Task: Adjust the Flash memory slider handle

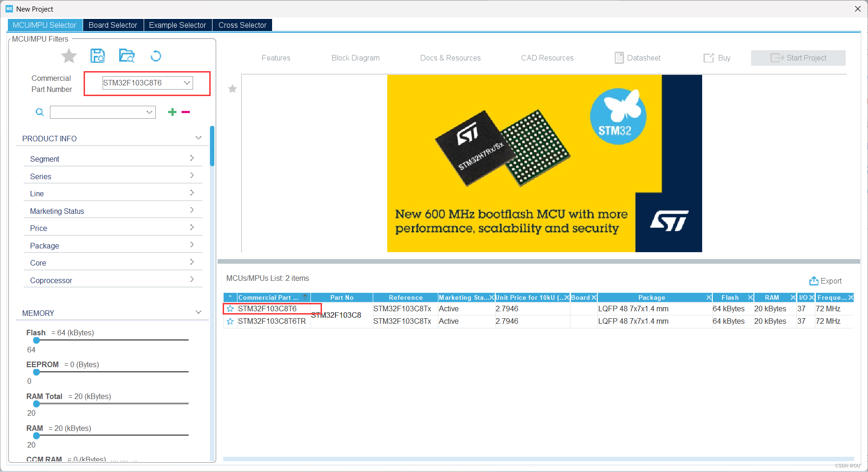Action: (x=36, y=340)
